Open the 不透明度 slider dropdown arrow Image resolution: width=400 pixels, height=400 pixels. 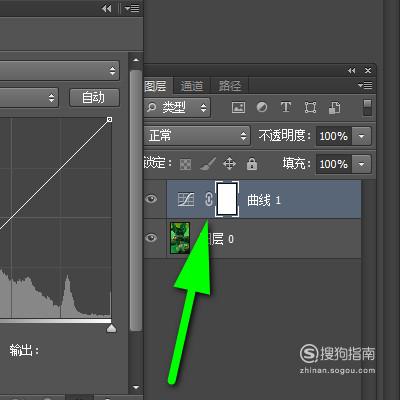[x=361, y=136]
